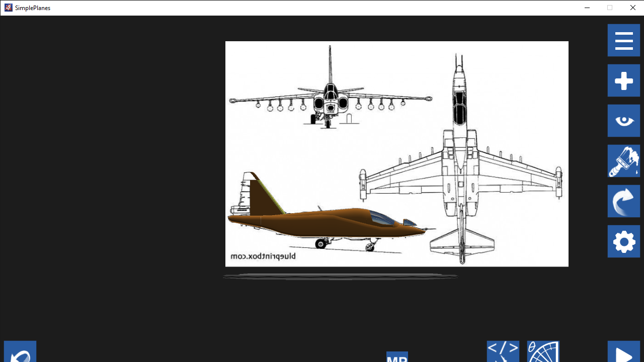644x362 pixels.
Task: Click the undo arrow button
Action: click(x=20, y=352)
